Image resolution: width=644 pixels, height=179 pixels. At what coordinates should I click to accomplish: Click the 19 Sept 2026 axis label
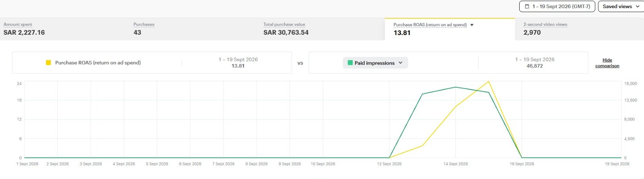[x=617, y=164]
